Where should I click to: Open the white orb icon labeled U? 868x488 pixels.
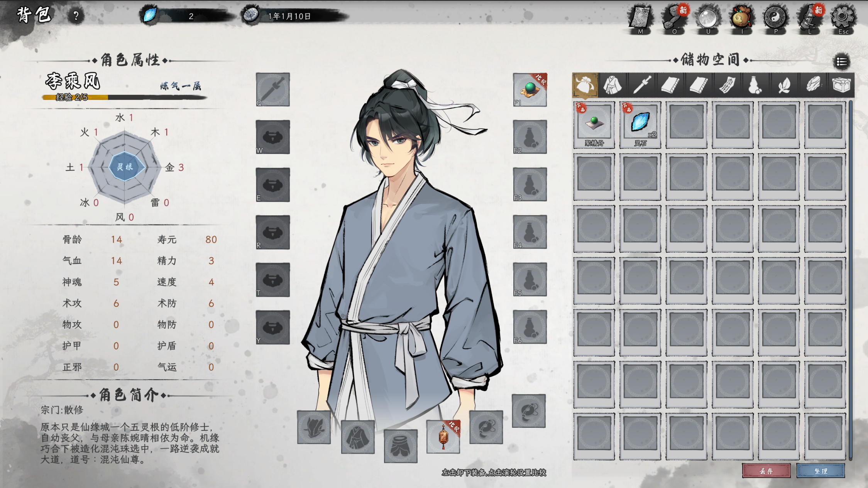point(708,18)
